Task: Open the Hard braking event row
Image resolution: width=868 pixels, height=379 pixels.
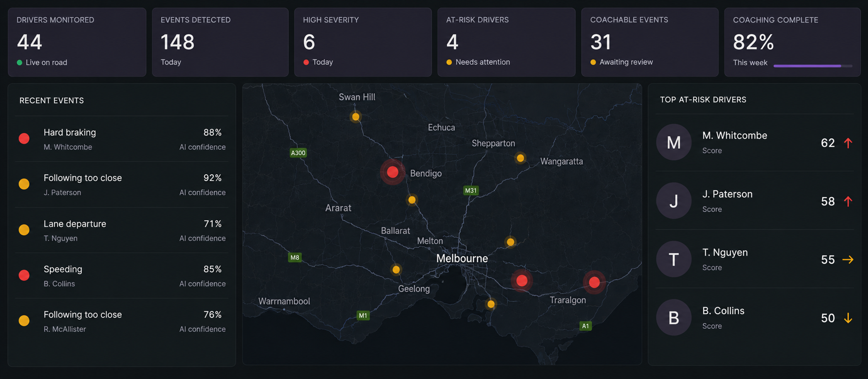Action: [x=122, y=139]
